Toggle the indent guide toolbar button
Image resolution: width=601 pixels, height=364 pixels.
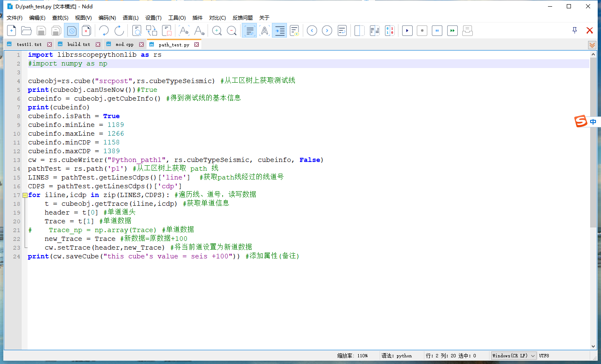coord(279,30)
